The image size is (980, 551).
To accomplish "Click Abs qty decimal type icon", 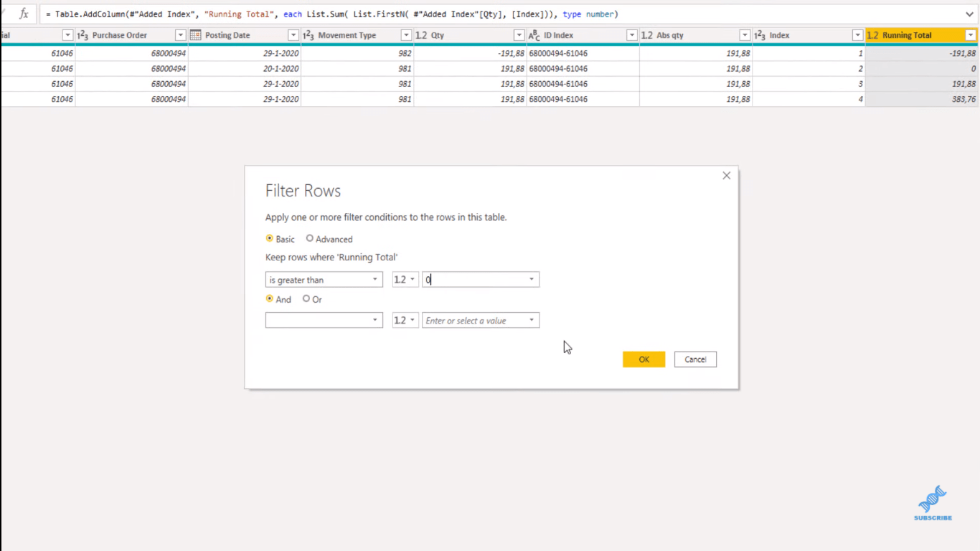I will click(647, 35).
